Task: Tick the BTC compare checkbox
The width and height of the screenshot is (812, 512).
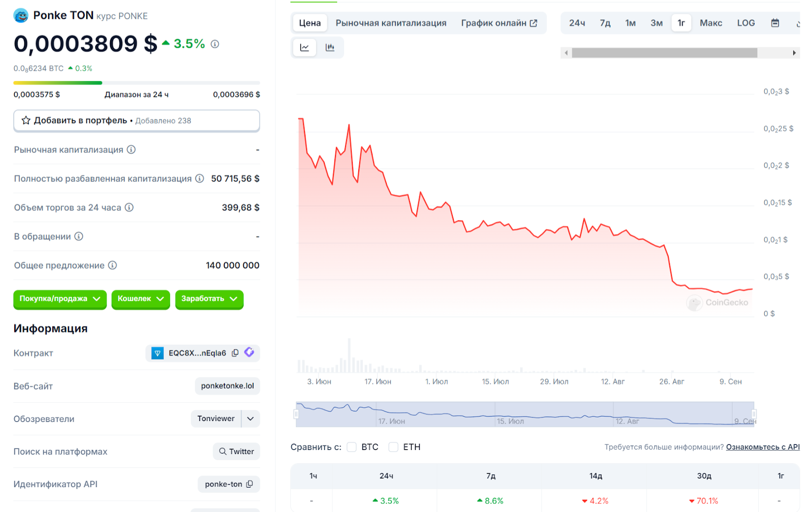Action: click(x=352, y=447)
